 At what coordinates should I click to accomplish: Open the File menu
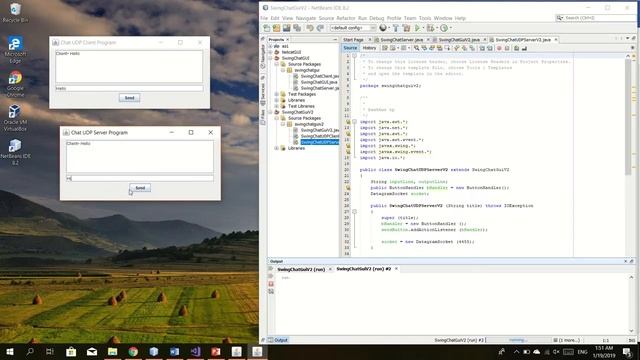click(x=264, y=18)
